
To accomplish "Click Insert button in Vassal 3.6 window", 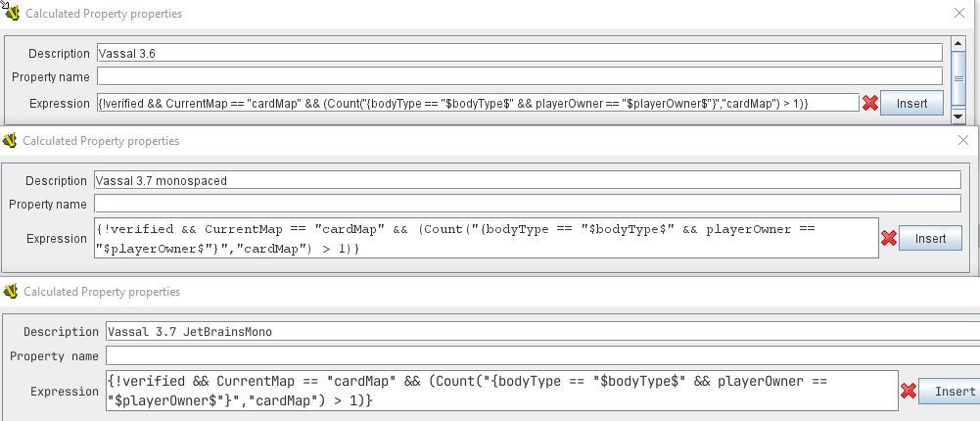I will tap(911, 103).
